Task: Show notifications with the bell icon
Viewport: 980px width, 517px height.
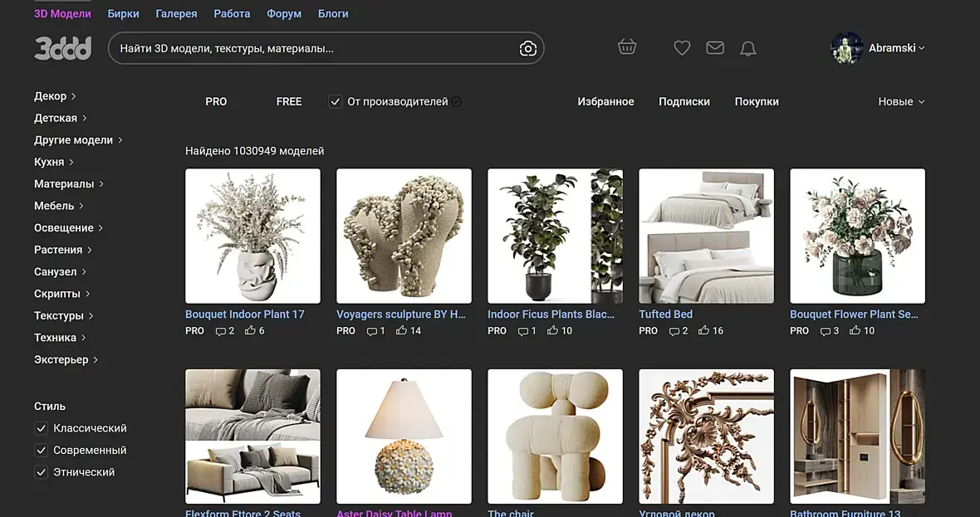Action: (748, 48)
